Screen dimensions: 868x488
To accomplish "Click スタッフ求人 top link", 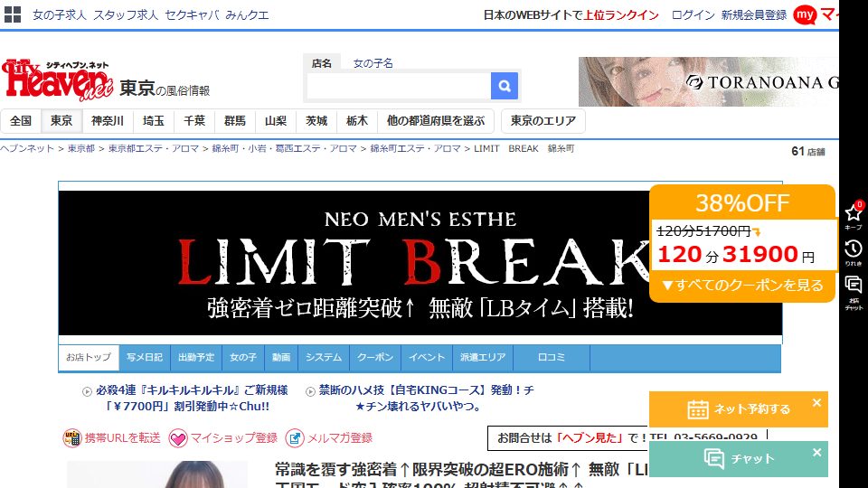I will click(126, 15).
